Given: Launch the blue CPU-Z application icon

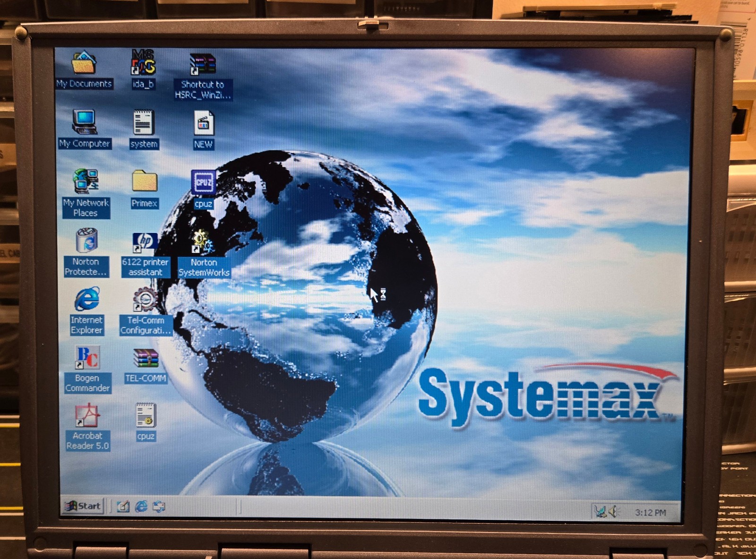Looking at the screenshot, I should click(x=203, y=182).
